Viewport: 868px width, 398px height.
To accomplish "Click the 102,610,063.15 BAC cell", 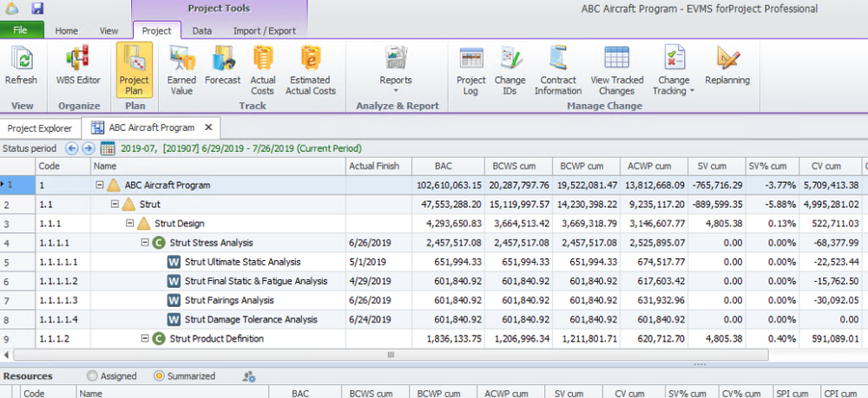I will 449,186.
